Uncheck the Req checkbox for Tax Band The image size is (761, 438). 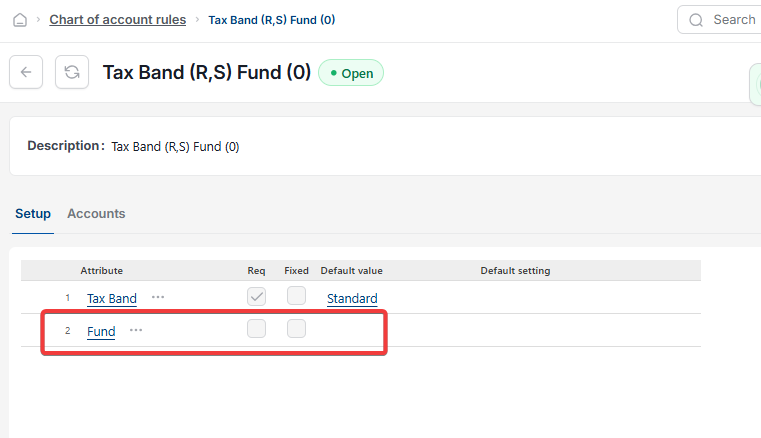point(256,296)
